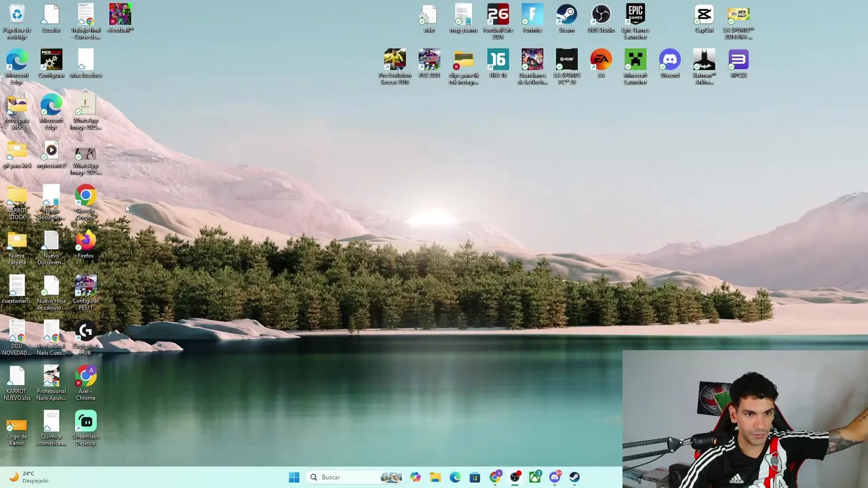The width and height of the screenshot is (868, 488).
Task: Select the first WhatsApp Image 2025 file with Karrot logo
Action: click(85, 113)
